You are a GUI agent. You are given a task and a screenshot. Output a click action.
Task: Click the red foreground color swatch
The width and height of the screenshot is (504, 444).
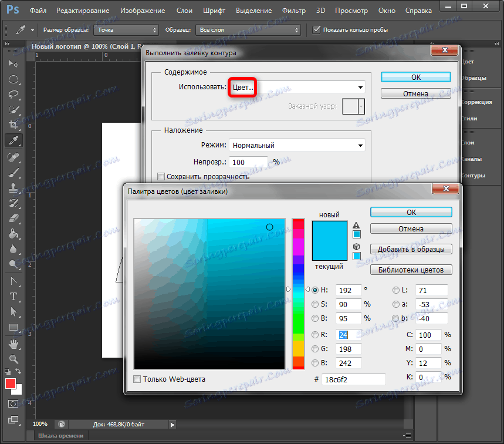10,384
